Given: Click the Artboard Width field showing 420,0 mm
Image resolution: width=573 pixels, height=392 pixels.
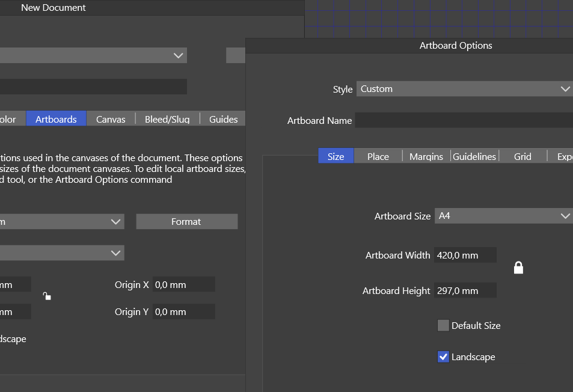Looking at the screenshot, I should pos(466,255).
